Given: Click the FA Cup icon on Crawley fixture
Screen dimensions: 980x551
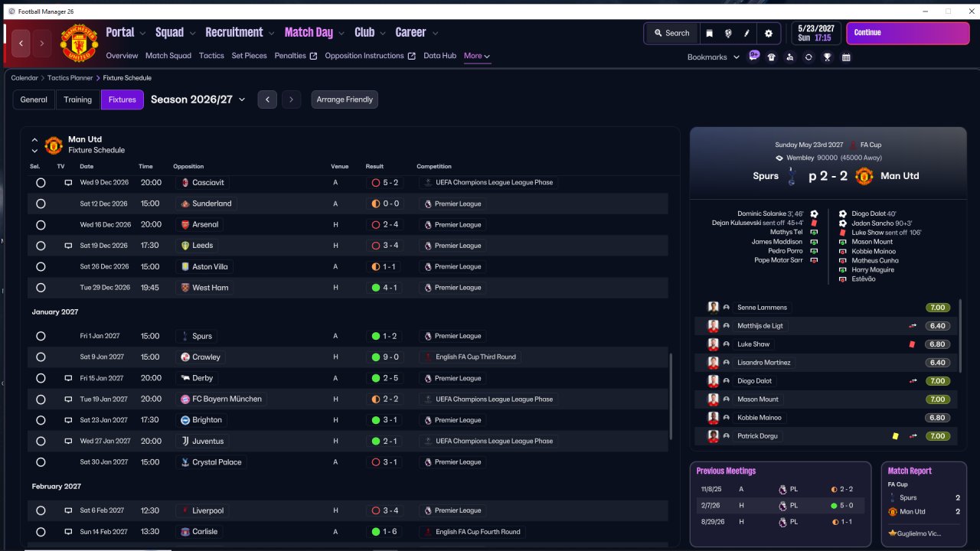Looking at the screenshot, I should [427, 357].
